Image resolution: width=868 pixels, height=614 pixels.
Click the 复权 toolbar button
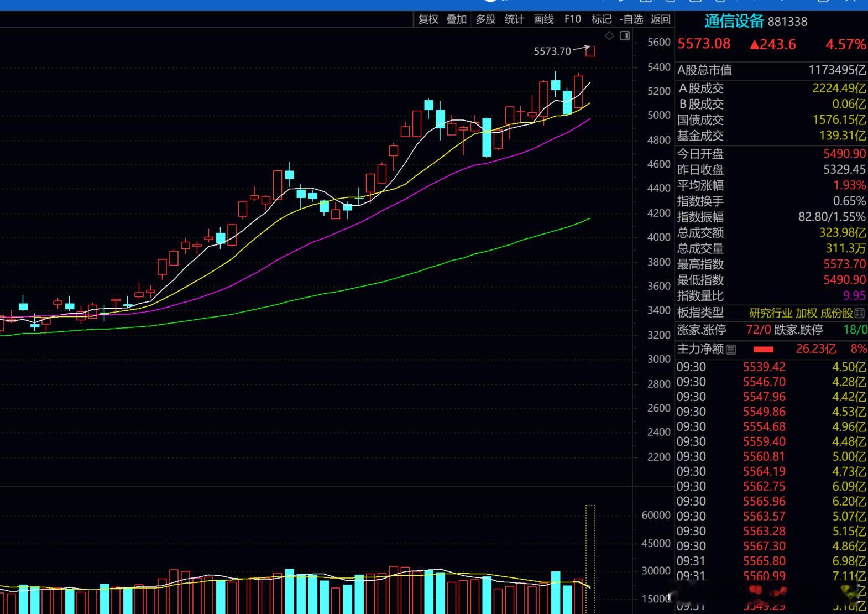428,19
